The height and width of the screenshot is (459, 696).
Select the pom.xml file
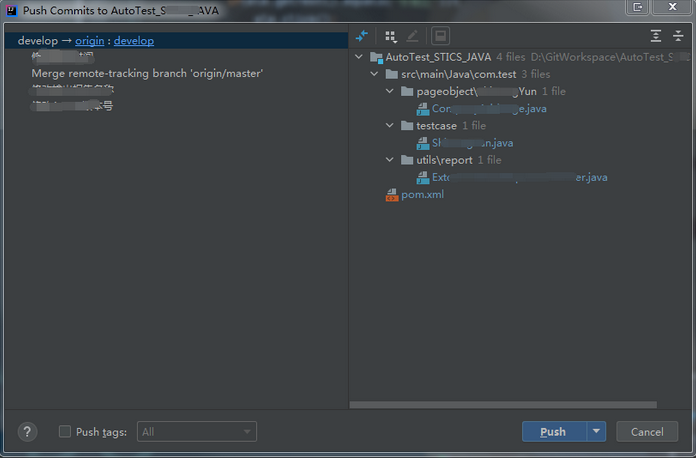(x=422, y=195)
